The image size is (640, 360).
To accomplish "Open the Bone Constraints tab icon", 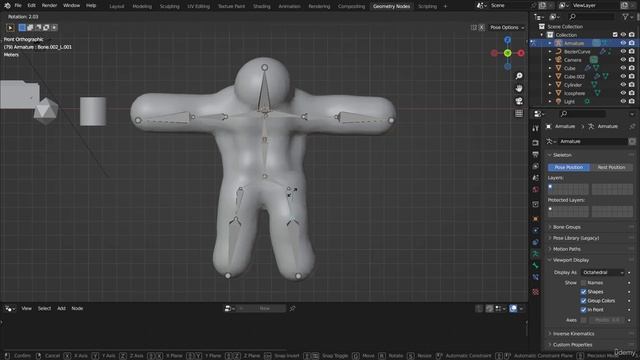I will [536, 277].
